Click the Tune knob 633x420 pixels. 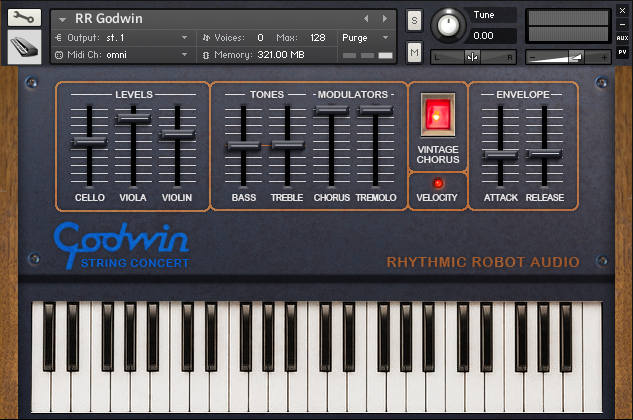[x=448, y=25]
